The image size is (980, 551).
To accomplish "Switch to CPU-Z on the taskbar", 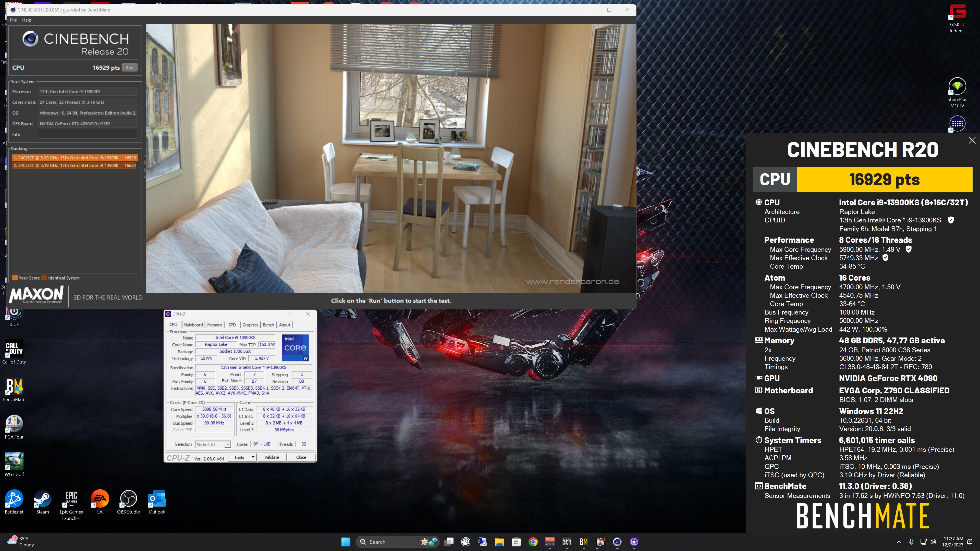I will pos(634,542).
